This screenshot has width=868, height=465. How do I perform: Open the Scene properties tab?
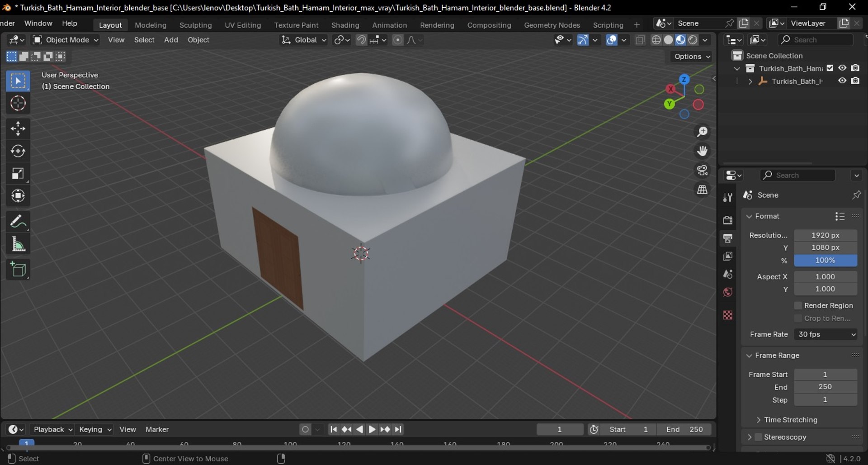click(x=728, y=274)
